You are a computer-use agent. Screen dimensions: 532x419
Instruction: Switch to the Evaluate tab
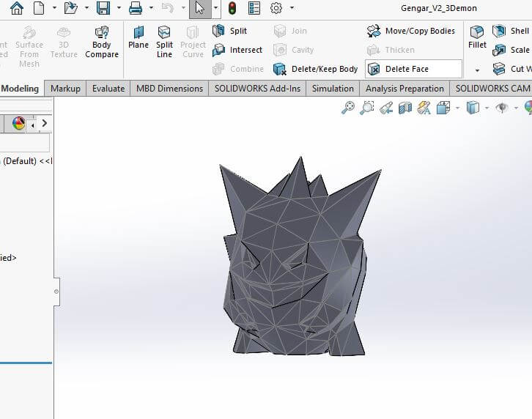click(108, 89)
